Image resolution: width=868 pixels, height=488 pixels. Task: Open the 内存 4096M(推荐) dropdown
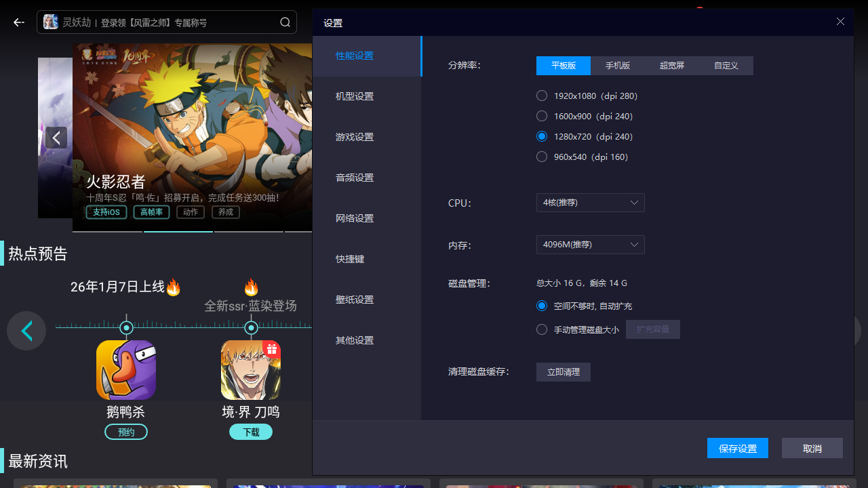591,245
